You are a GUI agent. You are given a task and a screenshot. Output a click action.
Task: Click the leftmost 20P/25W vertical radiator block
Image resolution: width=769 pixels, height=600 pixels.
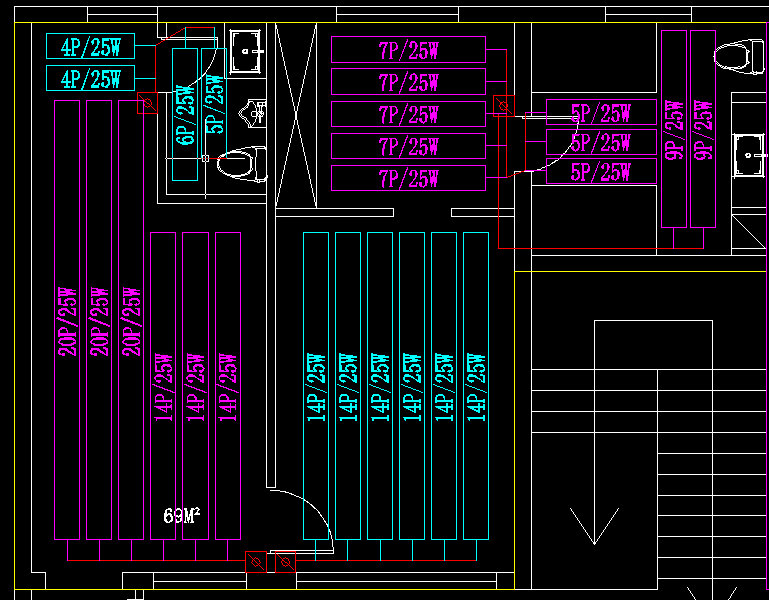pyautogui.click(x=67, y=320)
